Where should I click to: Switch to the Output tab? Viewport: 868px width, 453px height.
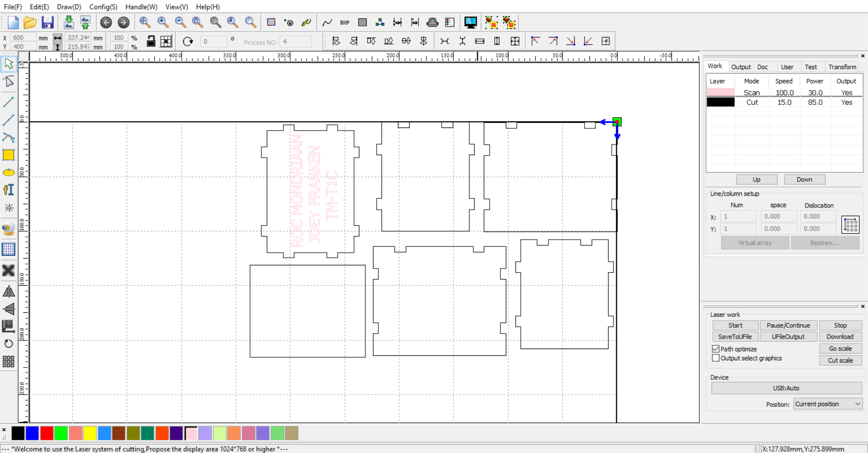741,67
